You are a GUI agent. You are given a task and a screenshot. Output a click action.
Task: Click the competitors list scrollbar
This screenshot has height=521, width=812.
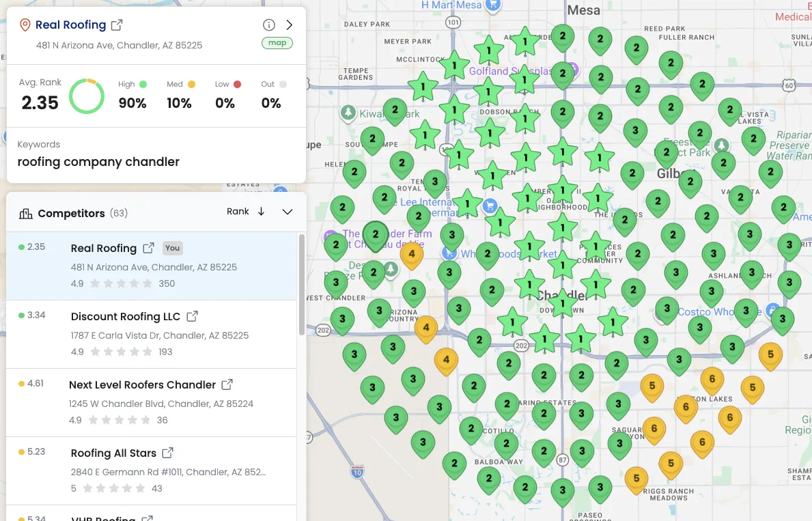pos(301,284)
